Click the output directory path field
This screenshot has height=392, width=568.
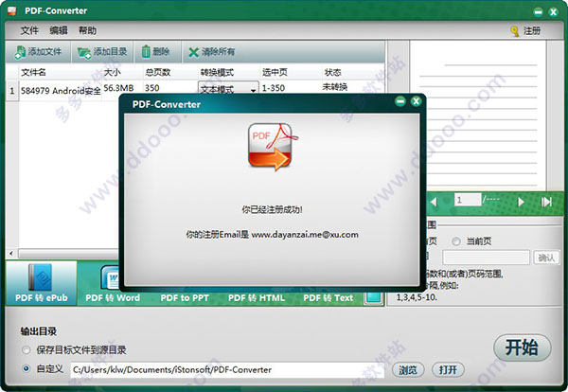coord(227,370)
